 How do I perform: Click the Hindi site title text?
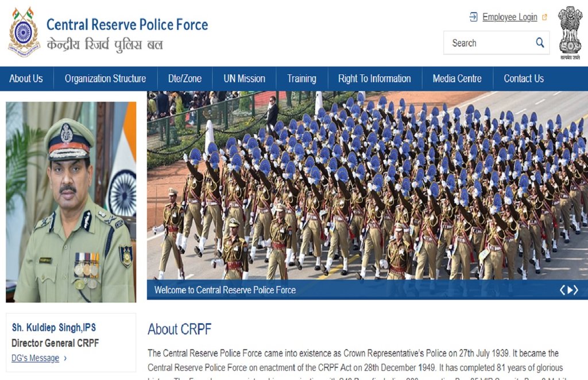pyautogui.click(x=105, y=45)
